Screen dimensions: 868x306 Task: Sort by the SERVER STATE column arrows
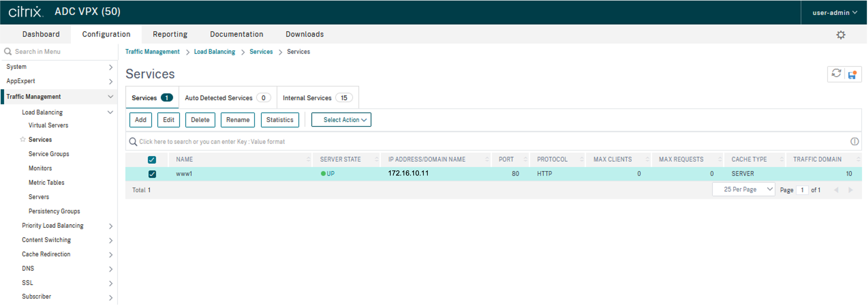(376, 159)
